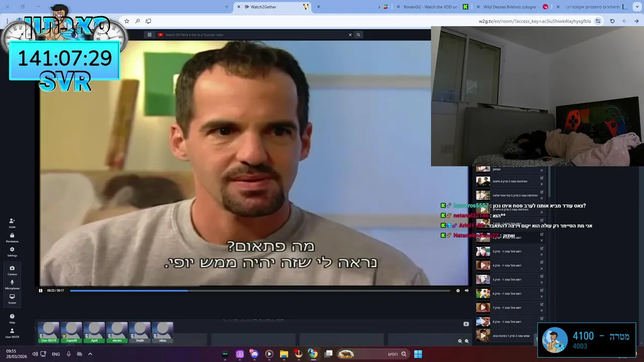Select the SuperM user avatar

71,332
